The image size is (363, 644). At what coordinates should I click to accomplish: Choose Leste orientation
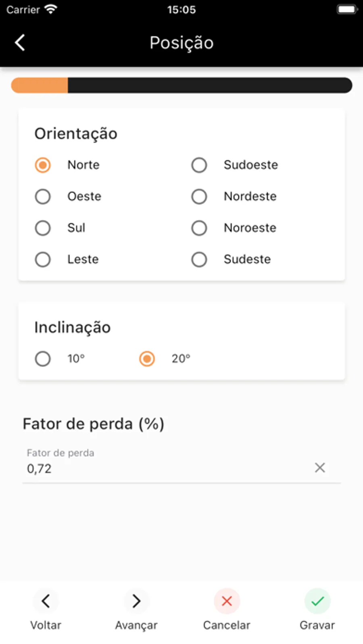pyautogui.click(x=43, y=259)
